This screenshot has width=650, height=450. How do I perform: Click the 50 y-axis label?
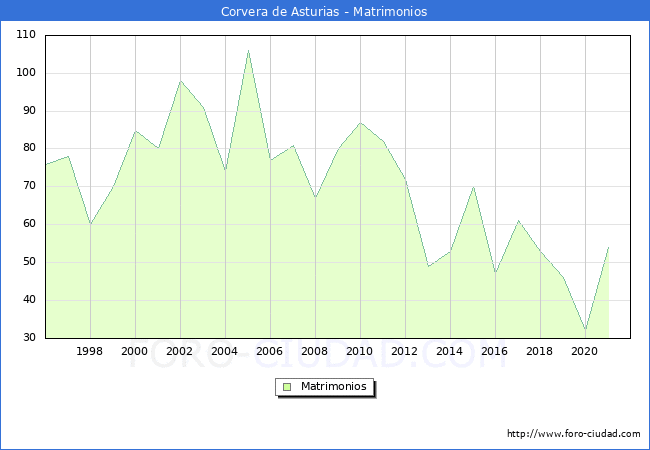click(x=29, y=262)
